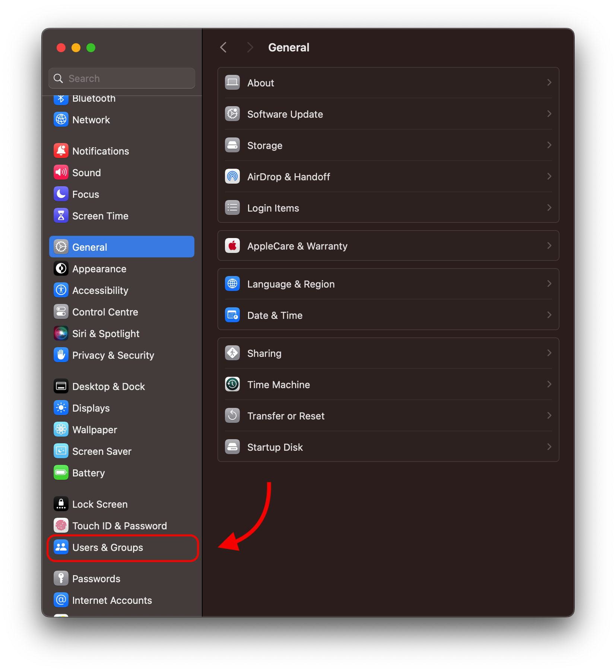
Task: Click the Displays sun icon
Action: [61, 408]
